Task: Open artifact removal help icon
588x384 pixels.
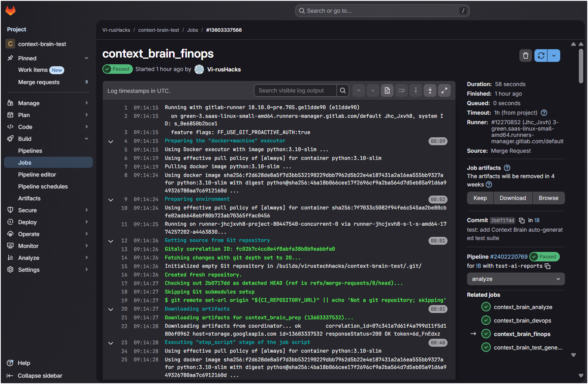Action: (489, 184)
